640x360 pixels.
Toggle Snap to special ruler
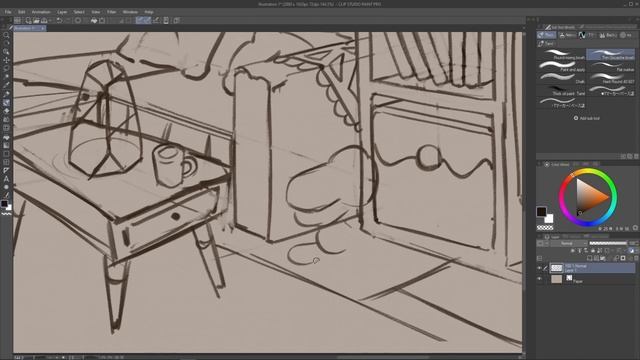(x=147, y=20)
